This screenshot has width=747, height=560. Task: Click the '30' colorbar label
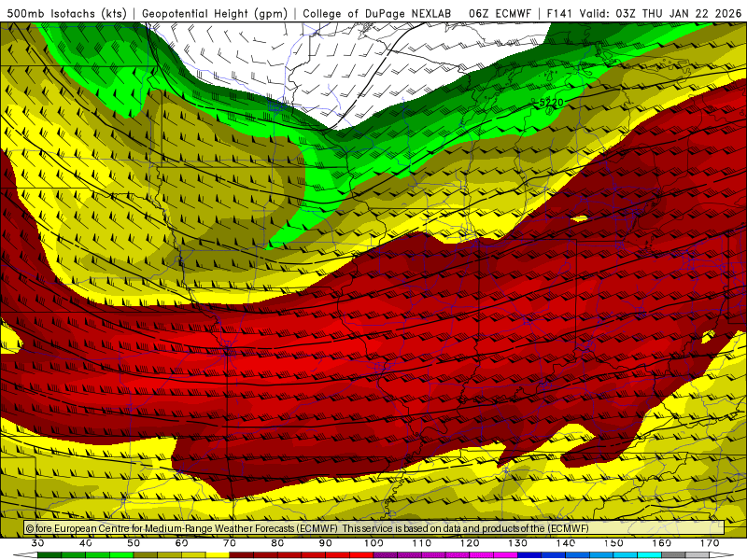point(37,543)
